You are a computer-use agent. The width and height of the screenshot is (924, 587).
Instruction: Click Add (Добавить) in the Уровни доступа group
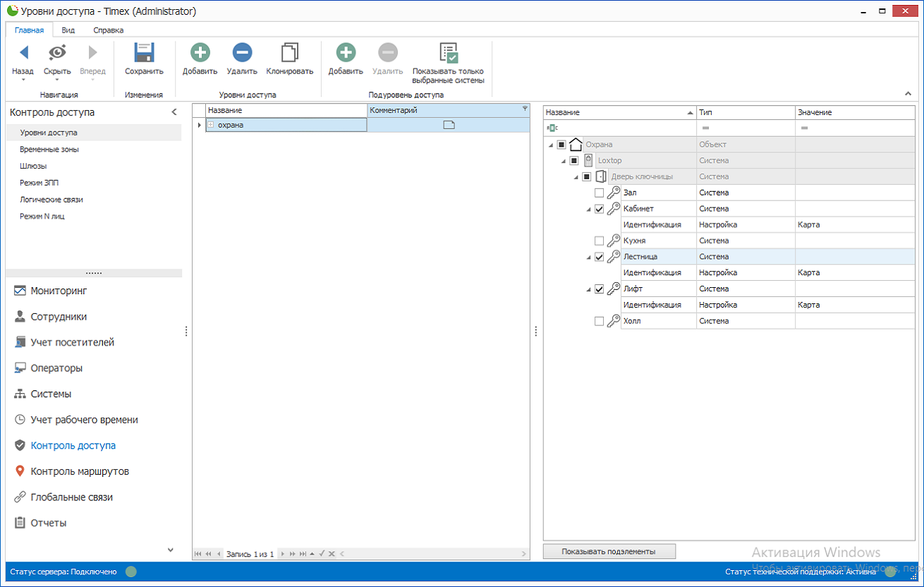coord(200,54)
